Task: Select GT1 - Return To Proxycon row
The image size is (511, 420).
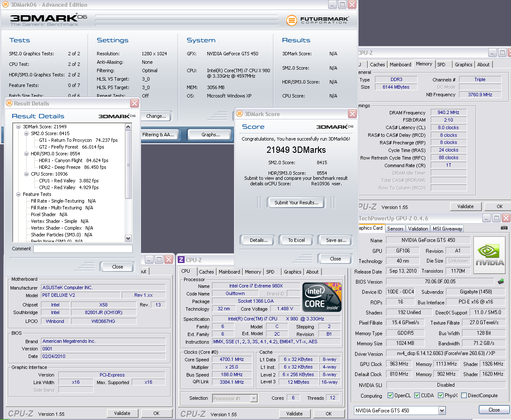Action: (x=78, y=140)
